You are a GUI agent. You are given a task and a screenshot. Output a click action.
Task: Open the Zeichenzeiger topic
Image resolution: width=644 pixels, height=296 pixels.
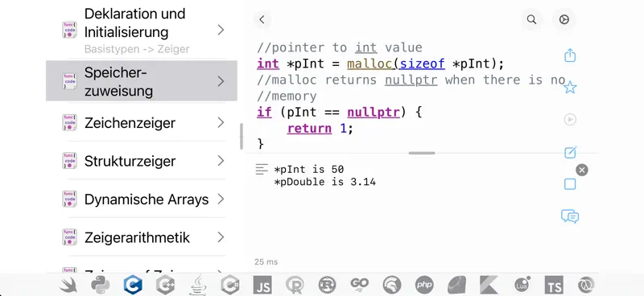142,123
